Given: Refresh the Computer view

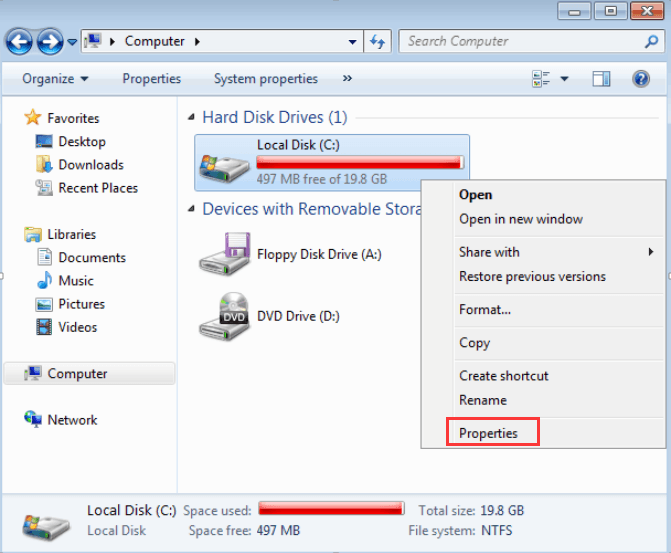Looking at the screenshot, I should coord(377,42).
